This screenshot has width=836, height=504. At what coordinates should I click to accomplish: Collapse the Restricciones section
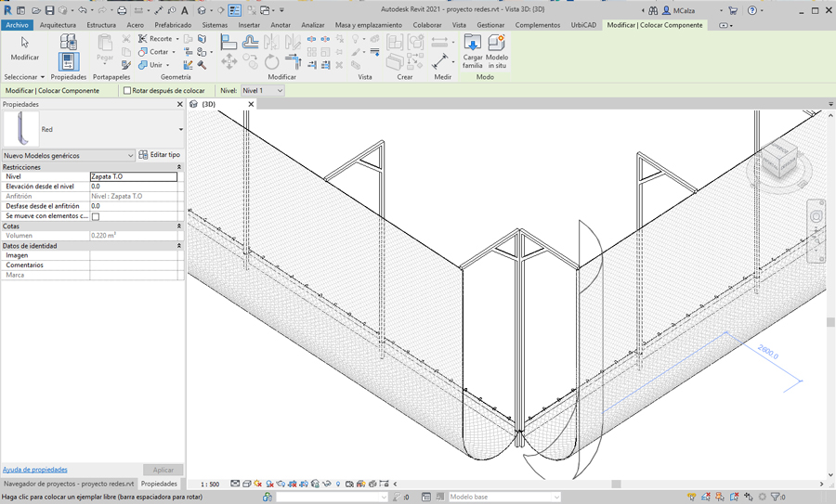[179, 167]
